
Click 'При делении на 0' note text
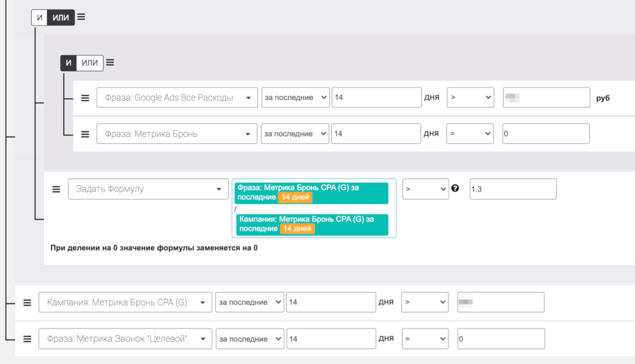[154, 248]
